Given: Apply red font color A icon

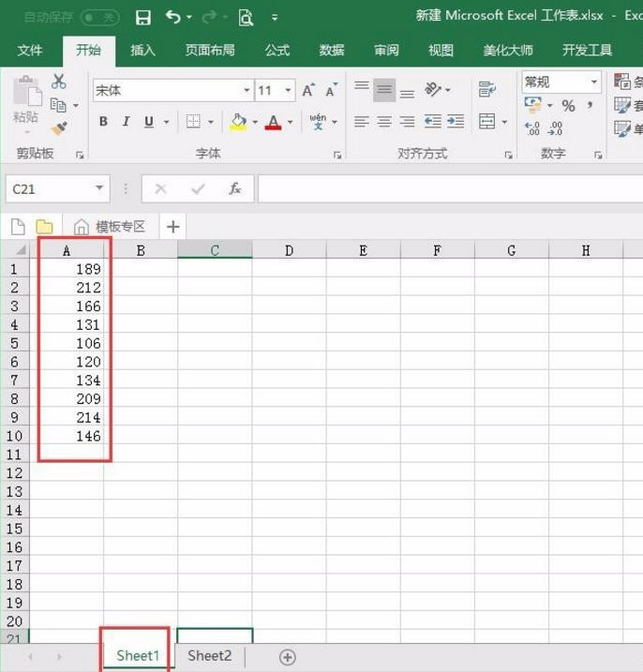Looking at the screenshot, I should point(273,122).
